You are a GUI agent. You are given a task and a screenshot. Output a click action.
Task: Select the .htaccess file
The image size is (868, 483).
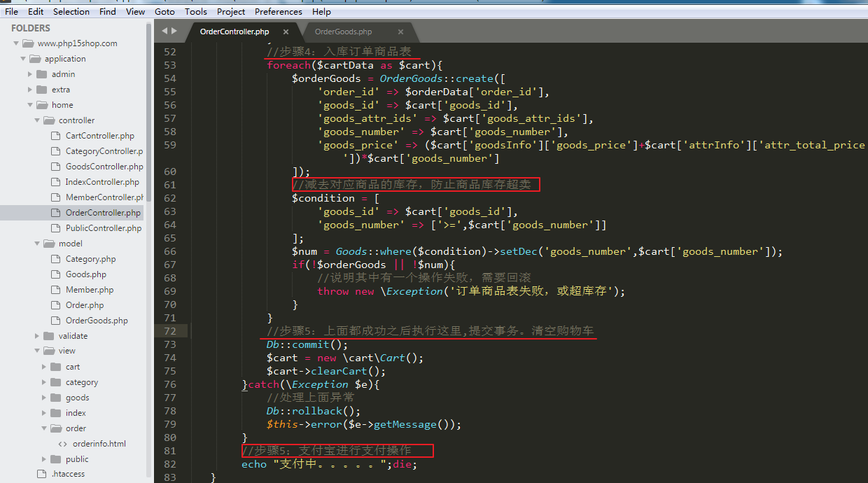tap(68, 474)
